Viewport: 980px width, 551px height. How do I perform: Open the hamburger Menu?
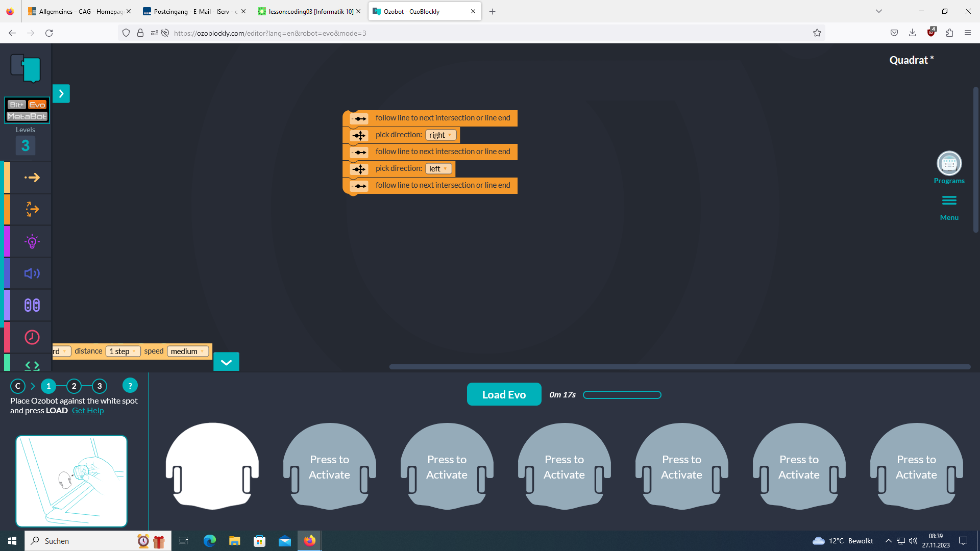[949, 201]
